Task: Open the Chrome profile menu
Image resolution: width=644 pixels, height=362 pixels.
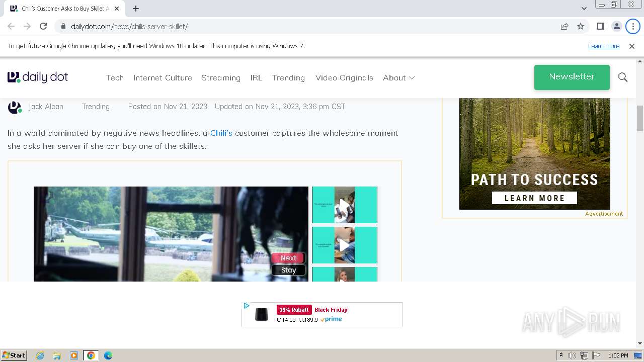Action: coord(616,26)
